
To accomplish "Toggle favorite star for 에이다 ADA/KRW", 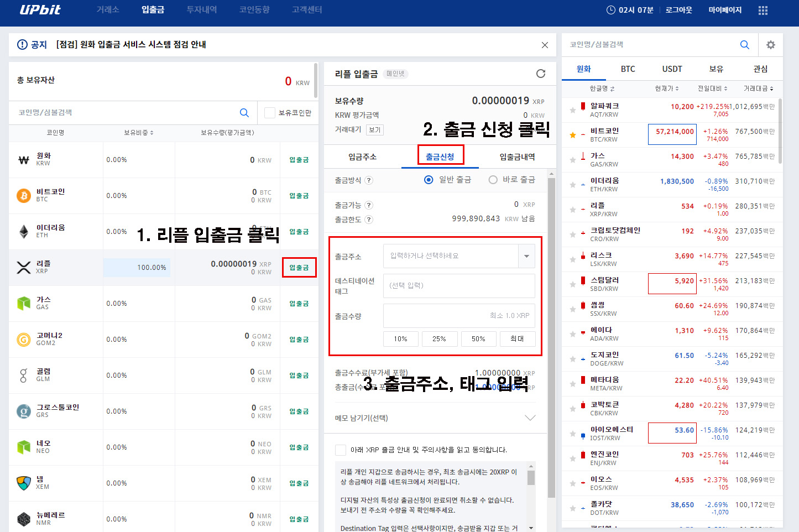I will point(573,334).
